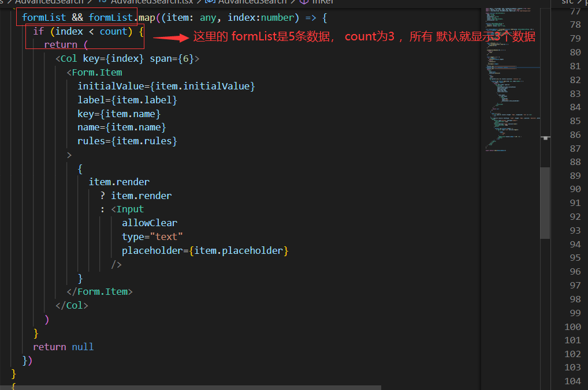Click the 'name={item.name}' prop

(x=121, y=127)
